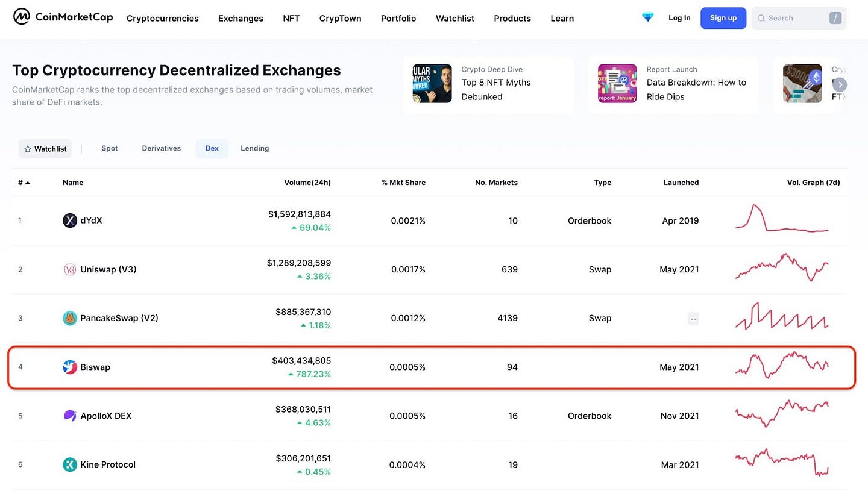This screenshot has height=491, width=868.
Task: Click Biswap volume $403,434,805
Action: (x=301, y=361)
